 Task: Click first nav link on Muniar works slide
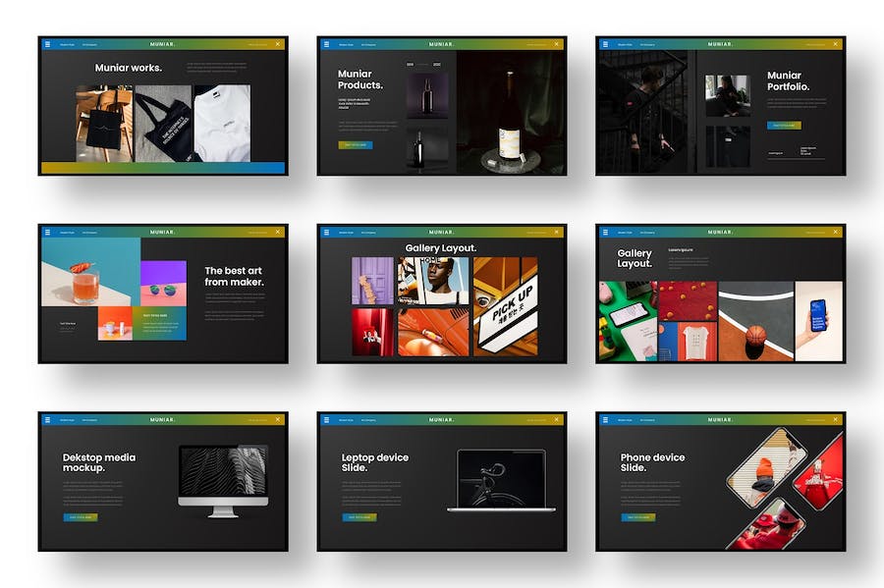coord(67,44)
